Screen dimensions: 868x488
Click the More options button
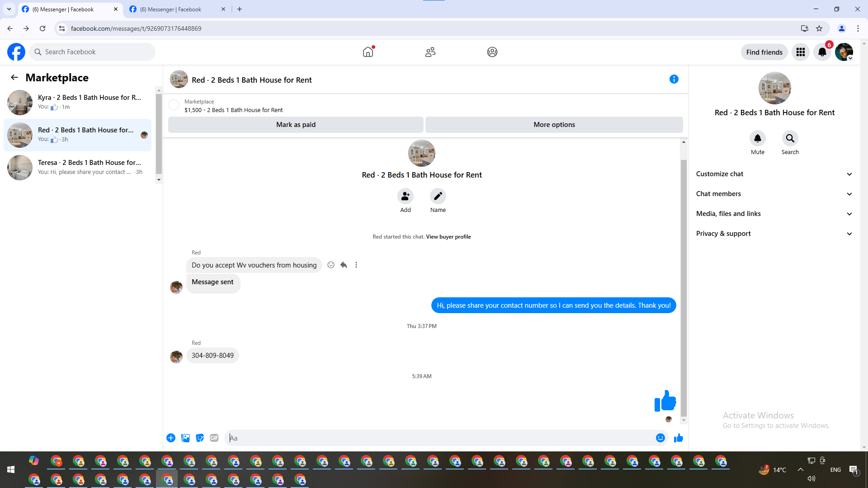[554, 125]
